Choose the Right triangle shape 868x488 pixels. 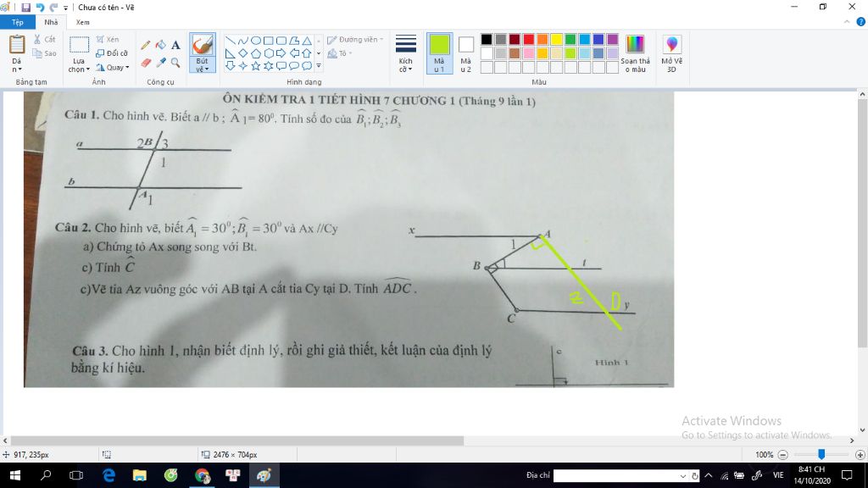coord(231,53)
